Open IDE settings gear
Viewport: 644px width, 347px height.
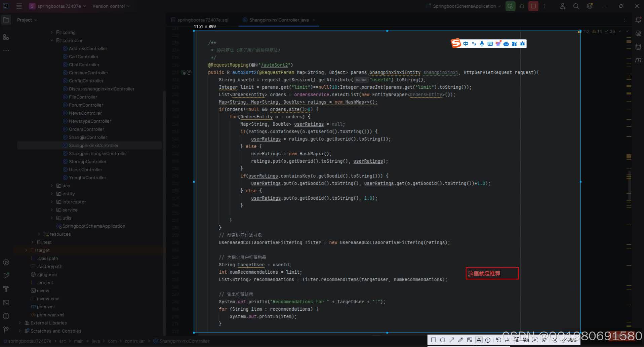pos(590,6)
